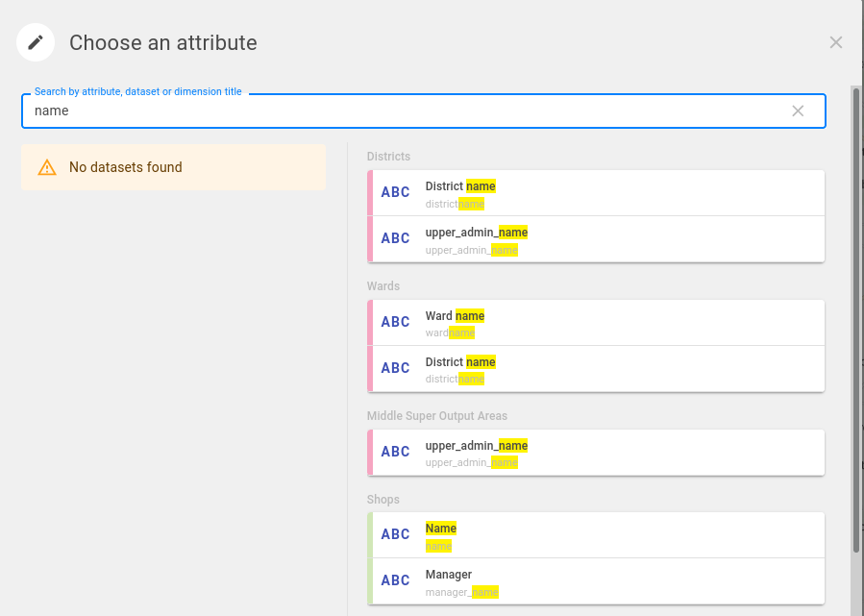Click ABC type icon for Manager
Viewport: 864px width, 616px height.
click(x=395, y=581)
